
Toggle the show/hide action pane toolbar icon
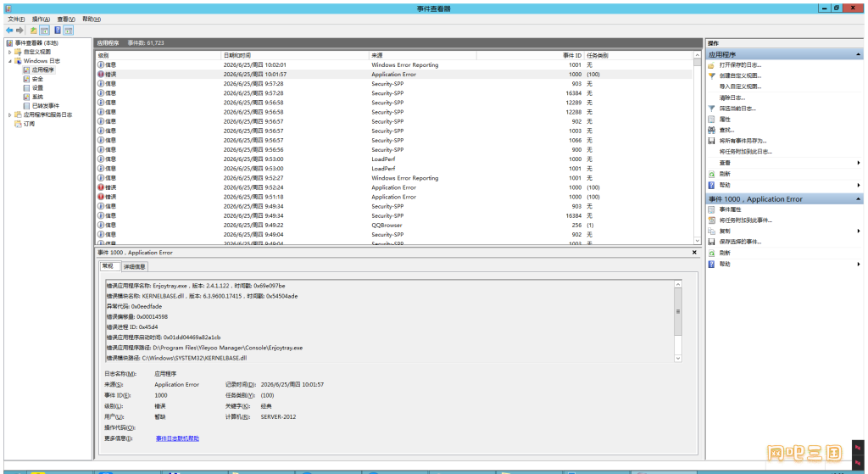[x=69, y=31]
